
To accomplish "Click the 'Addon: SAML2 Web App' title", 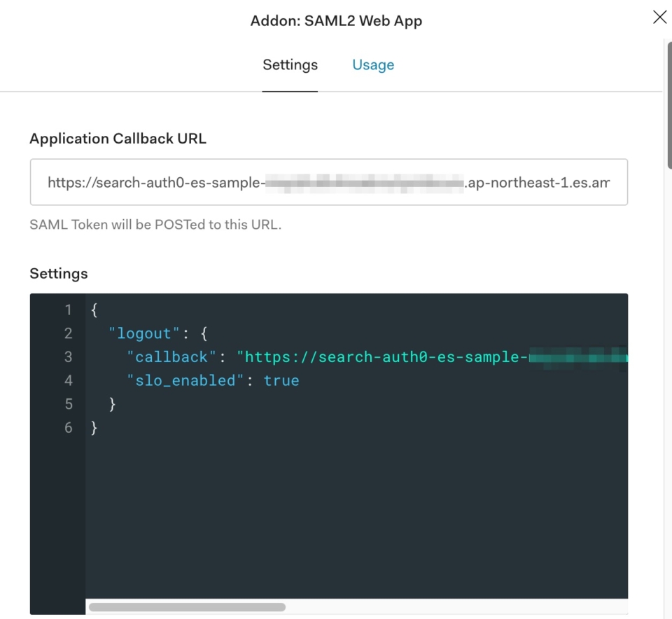I will click(337, 20).
